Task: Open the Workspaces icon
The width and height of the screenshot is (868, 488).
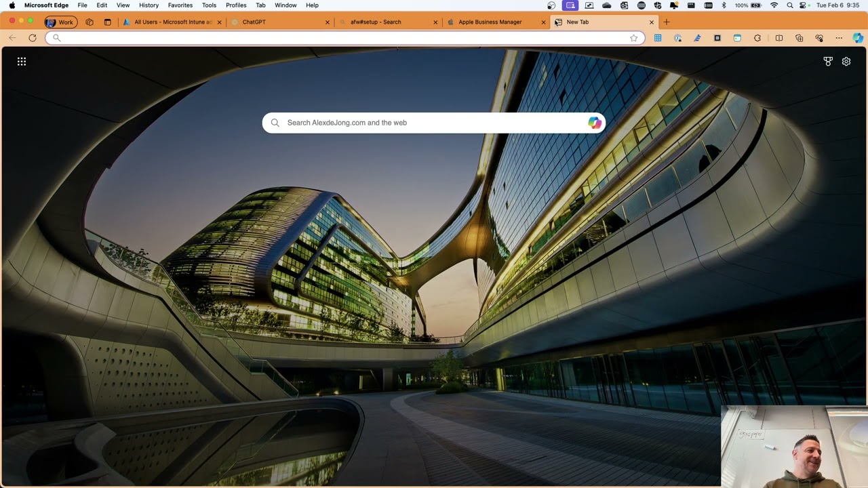Action: pyautogui.click(x=90, y=22)
